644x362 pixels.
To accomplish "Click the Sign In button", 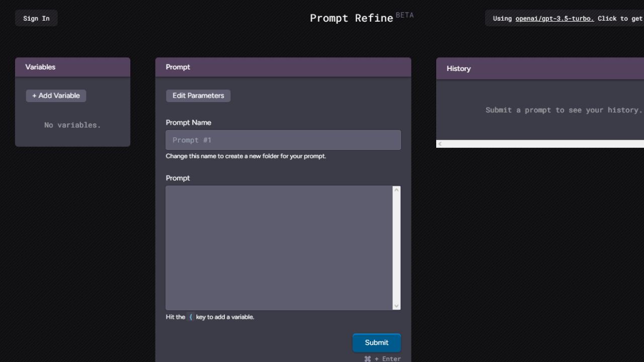I will 36,19.
